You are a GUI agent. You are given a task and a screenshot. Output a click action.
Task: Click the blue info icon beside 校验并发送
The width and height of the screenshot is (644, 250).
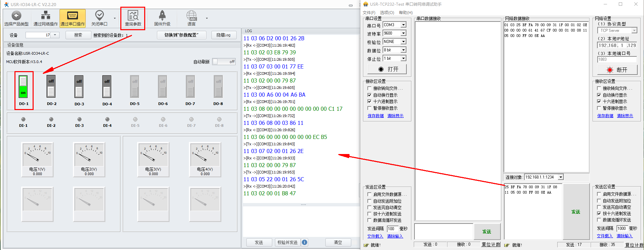click(x=305, y=242)
